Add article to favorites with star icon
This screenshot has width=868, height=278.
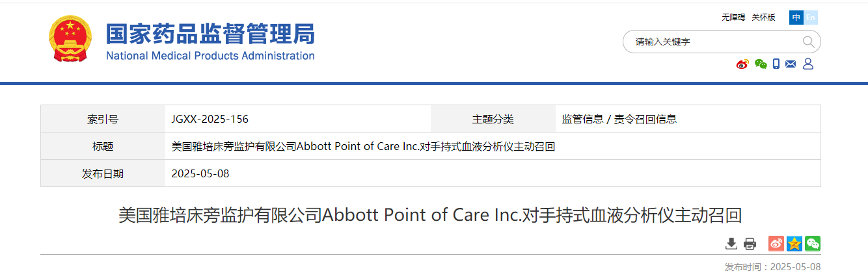[x=794, y=244]
